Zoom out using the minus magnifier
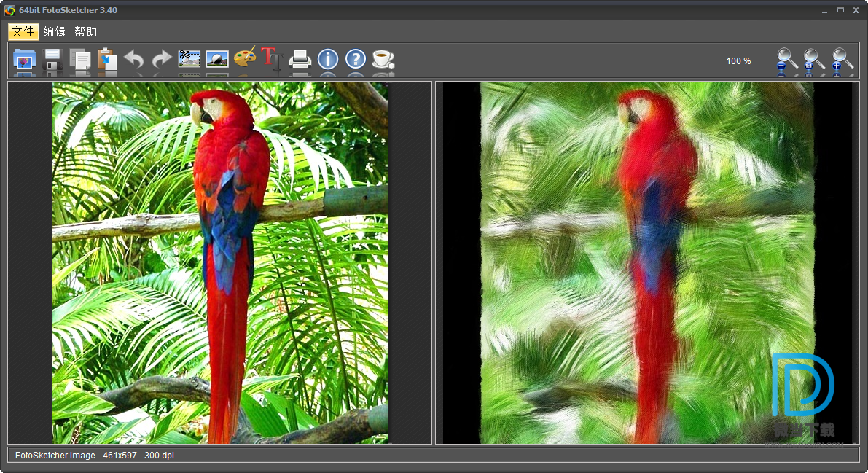This screenshot has height=473, width=868. [786, 60]
